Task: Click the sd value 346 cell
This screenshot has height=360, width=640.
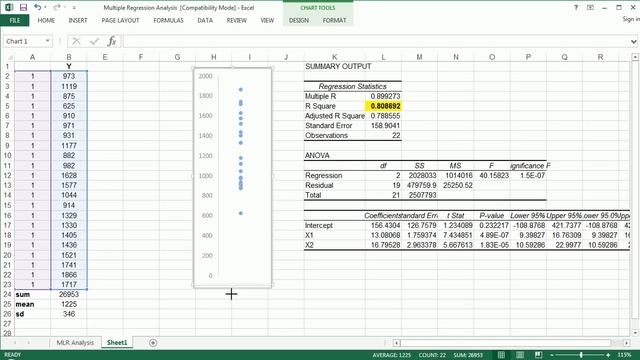Action: point(69,314)
